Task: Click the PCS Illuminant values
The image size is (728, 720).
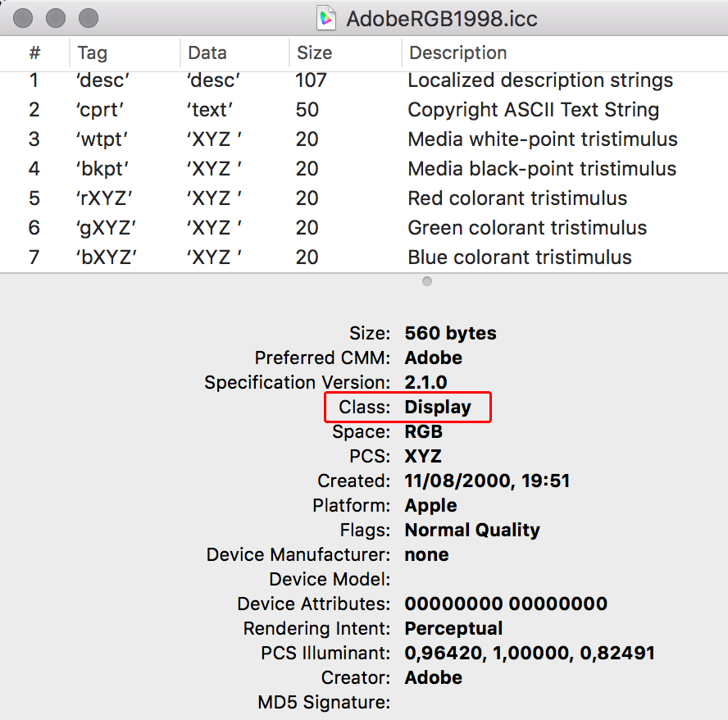Action: coord(530,653)
